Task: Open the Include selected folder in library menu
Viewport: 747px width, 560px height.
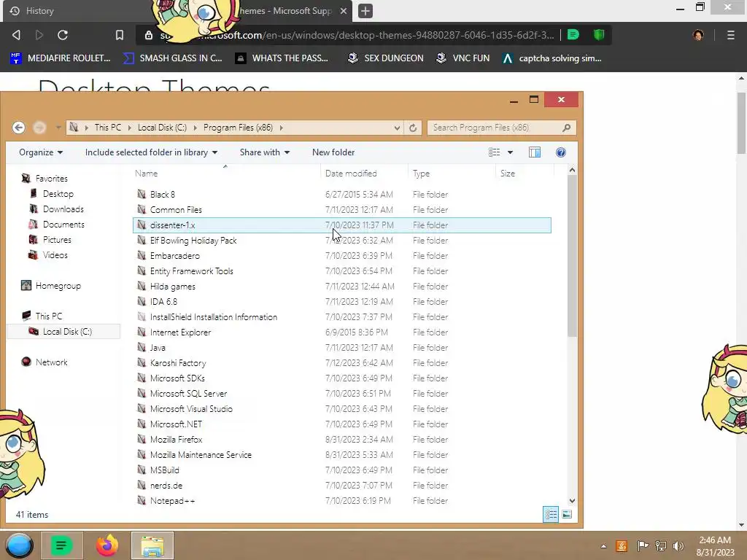Action: [x=151, y=152]
